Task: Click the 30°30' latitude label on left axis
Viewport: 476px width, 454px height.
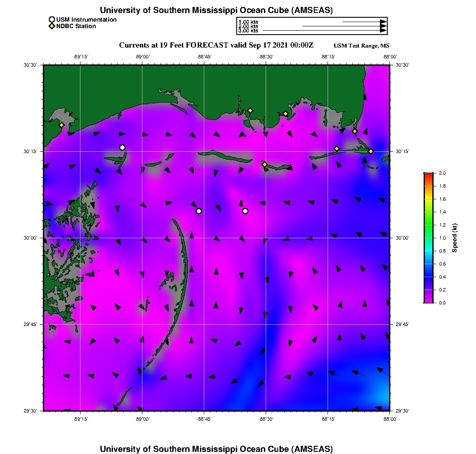Action: tap(30, 65)
